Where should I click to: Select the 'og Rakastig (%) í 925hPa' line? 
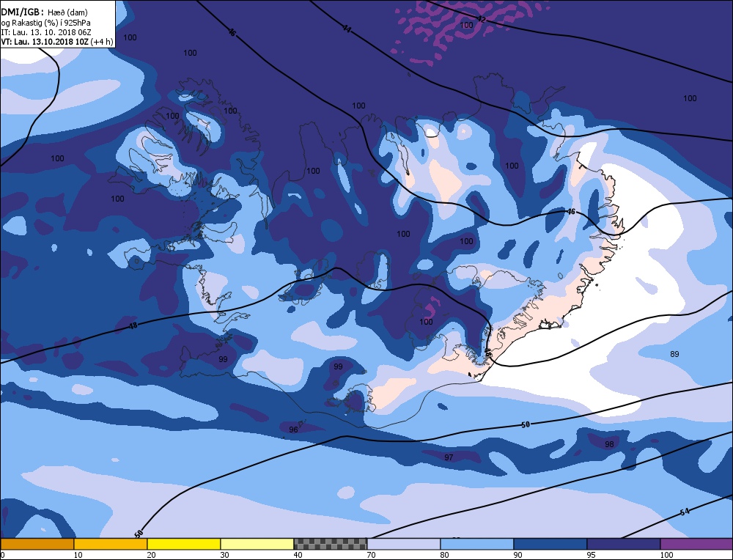[x=45, y=23]
